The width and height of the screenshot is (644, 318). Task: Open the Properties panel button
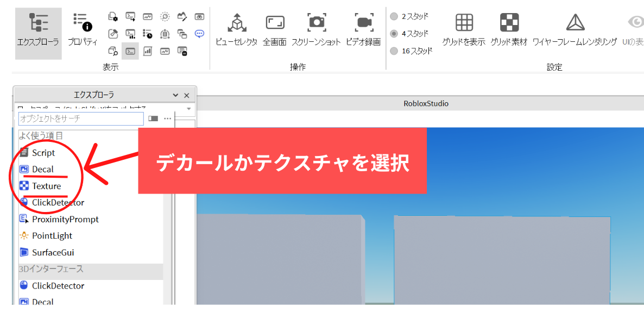(x=83, y=30)
